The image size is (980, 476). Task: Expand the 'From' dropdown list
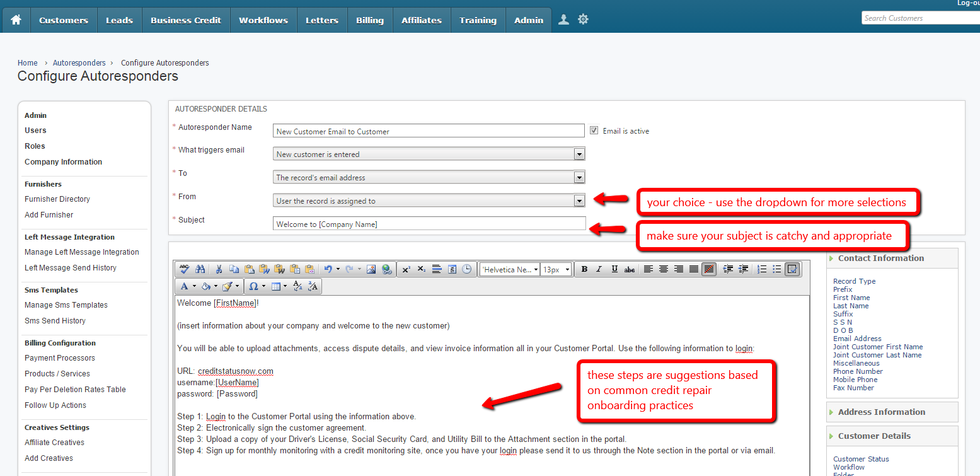[579, 201]
